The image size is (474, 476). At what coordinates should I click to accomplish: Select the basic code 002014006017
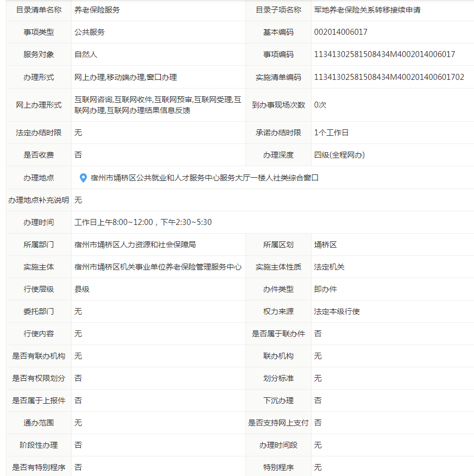(x=340, y=32)
